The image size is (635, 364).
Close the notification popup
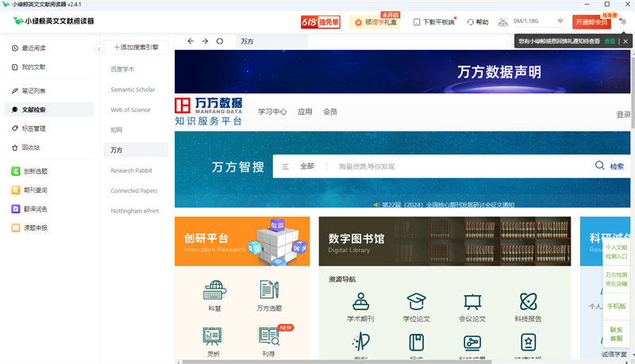point(625,41)
